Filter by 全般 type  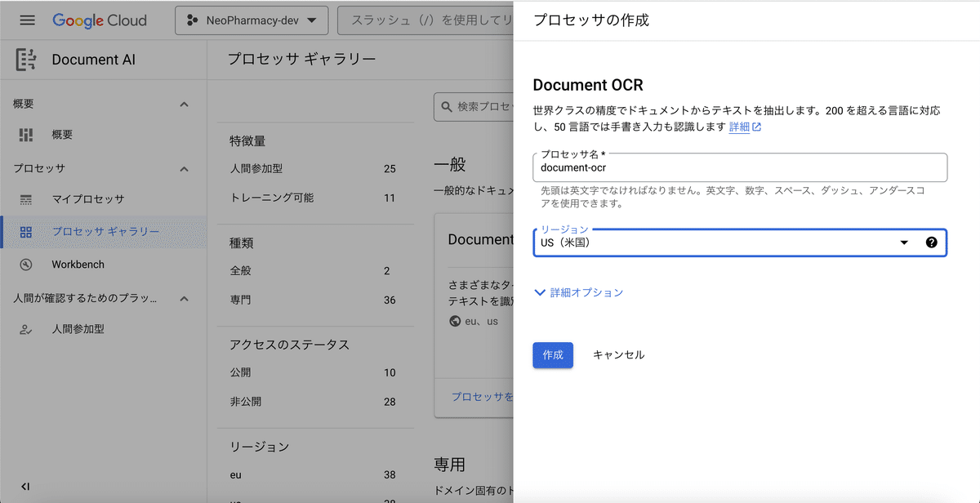312,271
